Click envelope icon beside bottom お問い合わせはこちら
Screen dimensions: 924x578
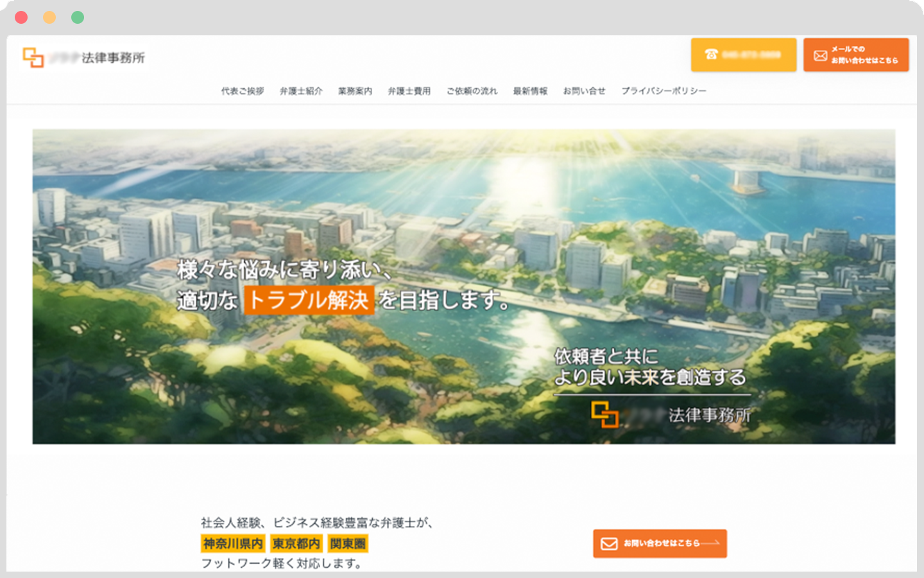[x=608, y=543]
